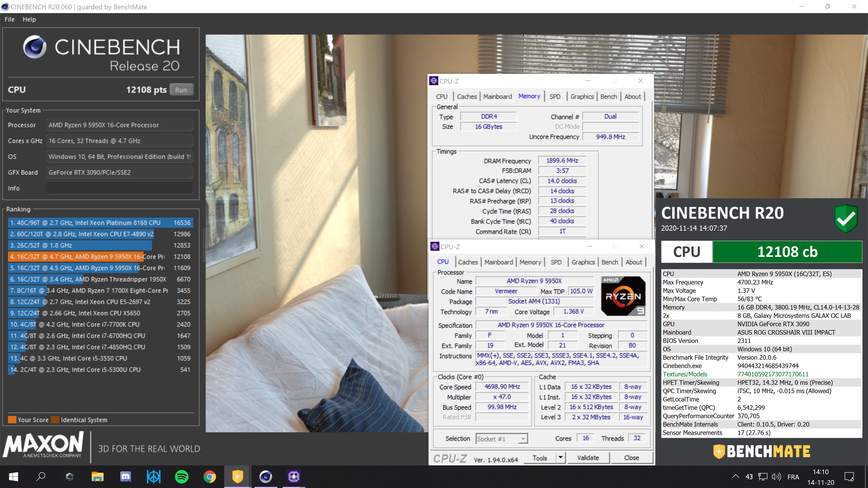Open Caches tab in the lower CPU-Z window
Screen dimensions: 868x488
pyautogui.click(x=468, y=262)
